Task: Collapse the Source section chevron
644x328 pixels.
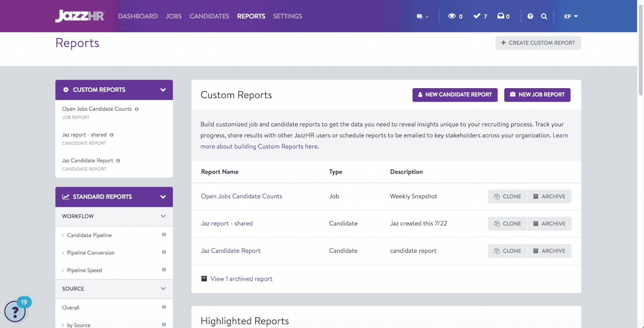Action: point(163,289)
